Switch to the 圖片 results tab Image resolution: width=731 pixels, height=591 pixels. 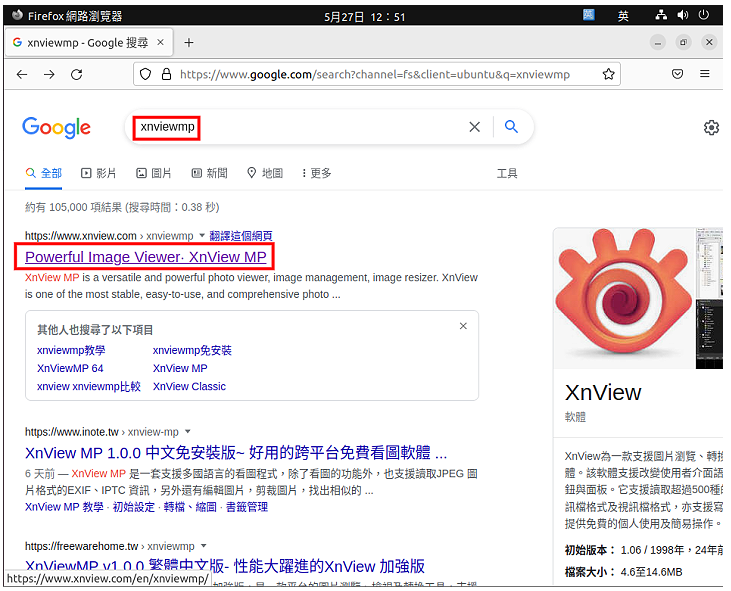(153, 173)
